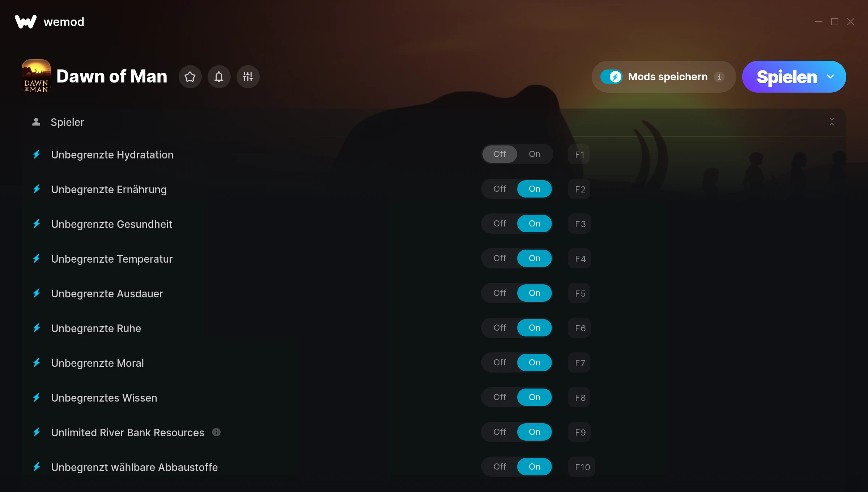Image resolution: width=868 pixels, height=492 pixels.
Task: Click Dawn of Man game thumbnail
Action: pyautogui.click(x=36, y=77)
